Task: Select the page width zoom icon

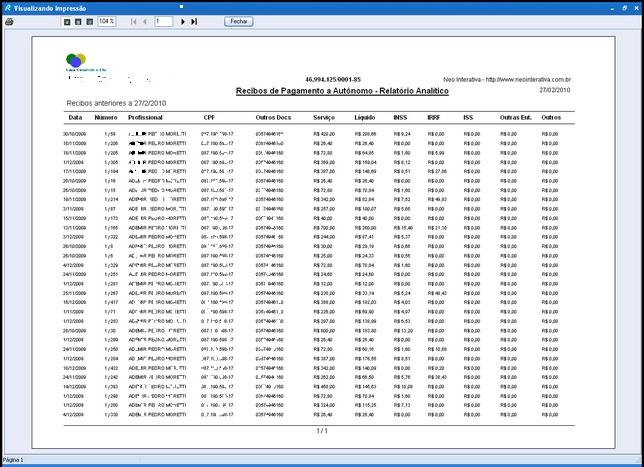Action: click(x=90, y=22)
